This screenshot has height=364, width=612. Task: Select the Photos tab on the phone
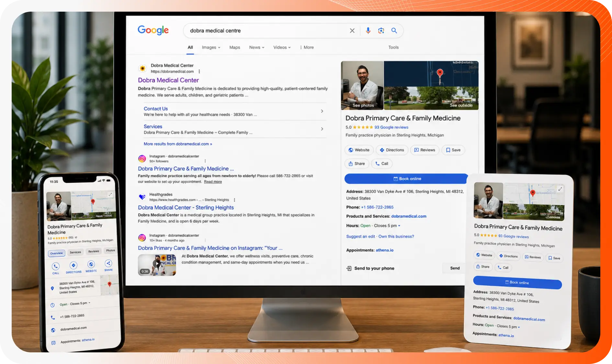(110, 250)
